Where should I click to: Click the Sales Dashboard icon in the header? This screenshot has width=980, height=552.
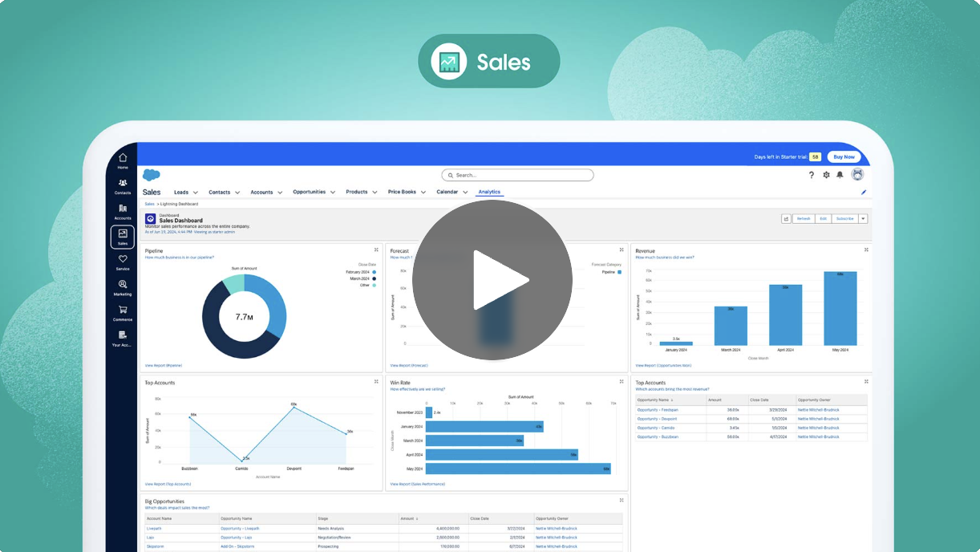coord(150,218)
